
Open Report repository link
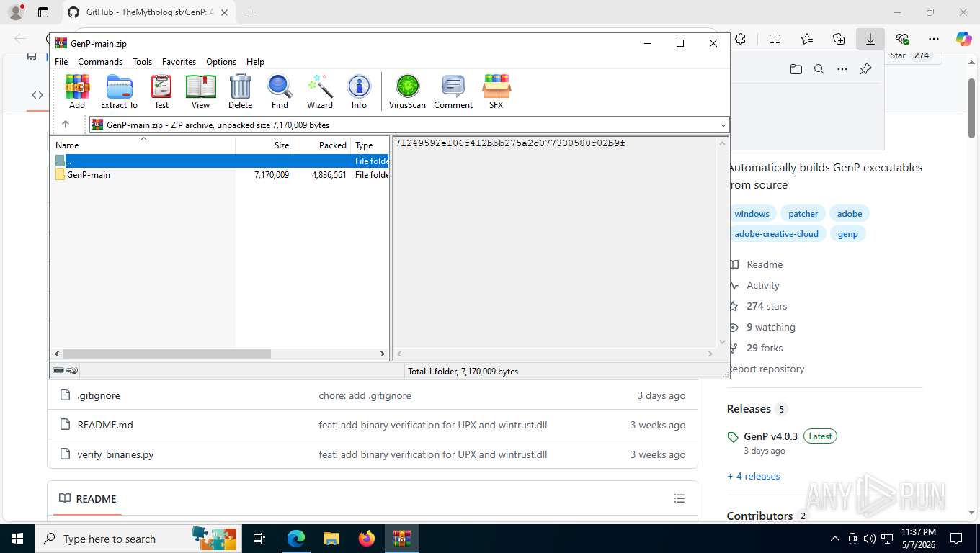tap(765, 369)
